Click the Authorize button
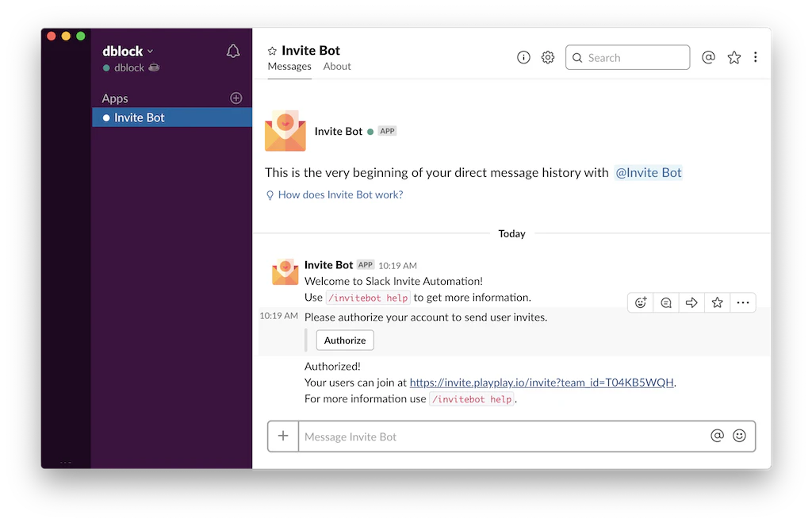812x523 pixels. [344, 340]
